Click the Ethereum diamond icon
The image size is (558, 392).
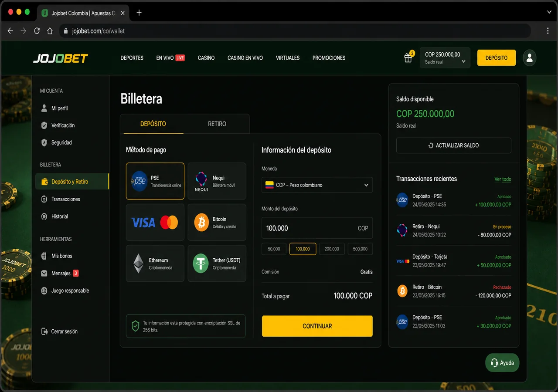click(x=139, y=264)
